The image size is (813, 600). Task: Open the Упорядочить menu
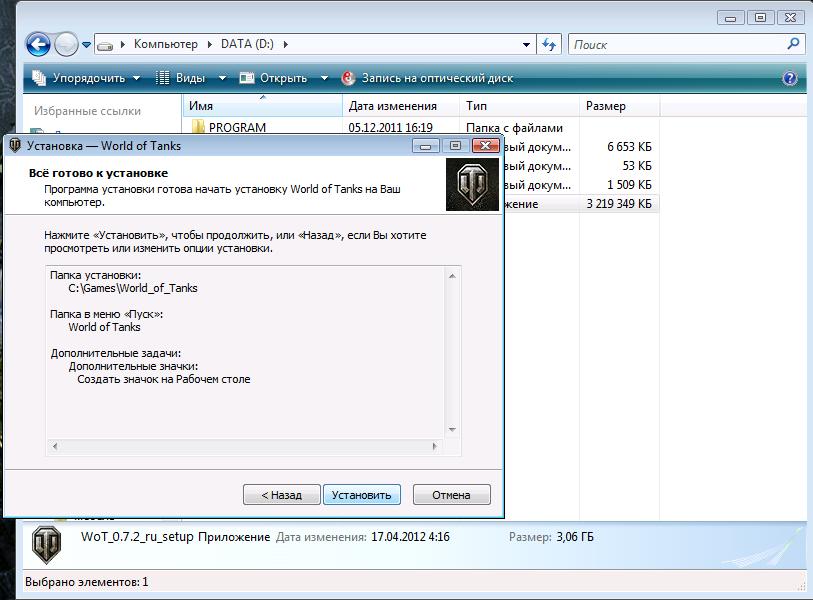[x=86, y=78]
